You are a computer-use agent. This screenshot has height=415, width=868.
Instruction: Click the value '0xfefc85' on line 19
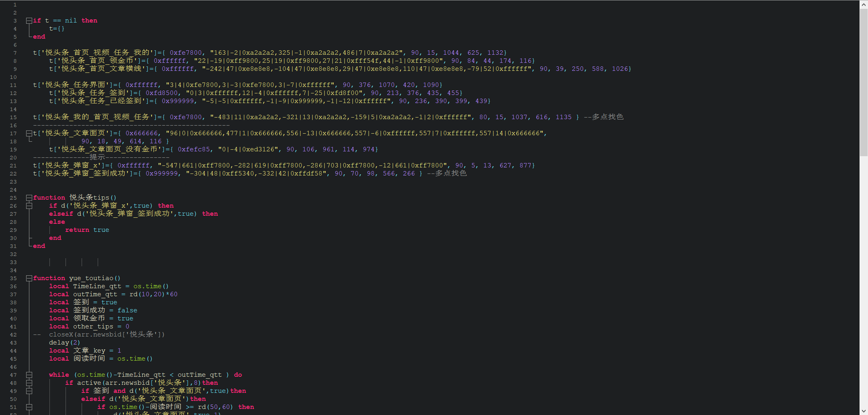tap(194, 149)
